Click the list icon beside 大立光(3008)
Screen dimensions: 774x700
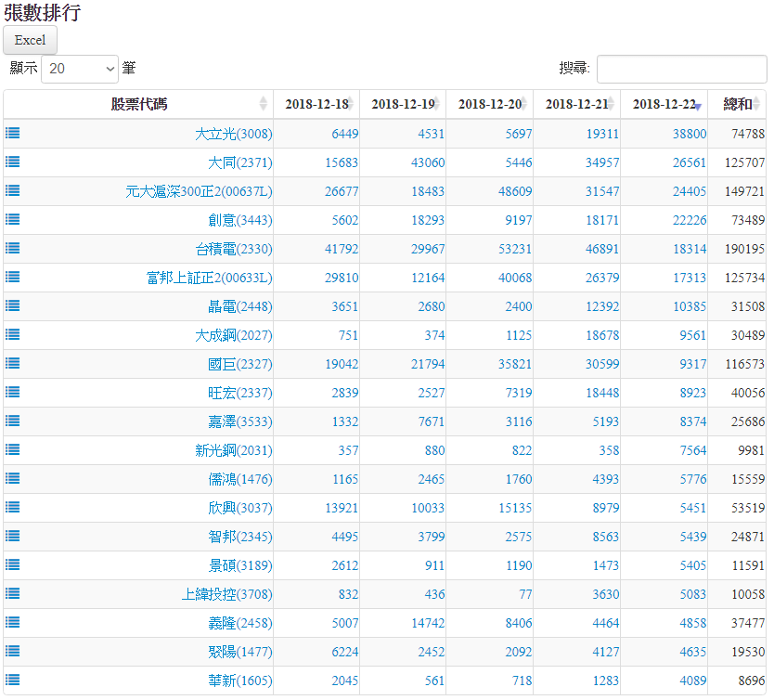(x=13, y=133)
